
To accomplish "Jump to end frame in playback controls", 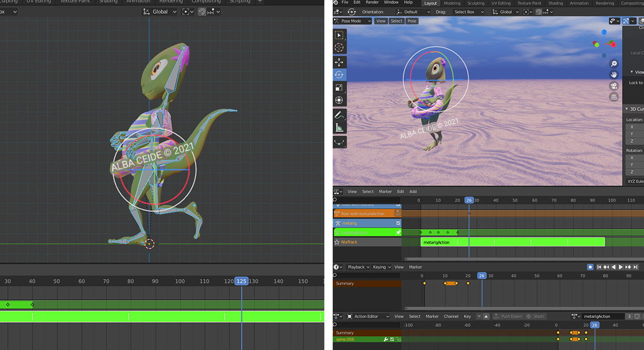I will pos(635,267).
